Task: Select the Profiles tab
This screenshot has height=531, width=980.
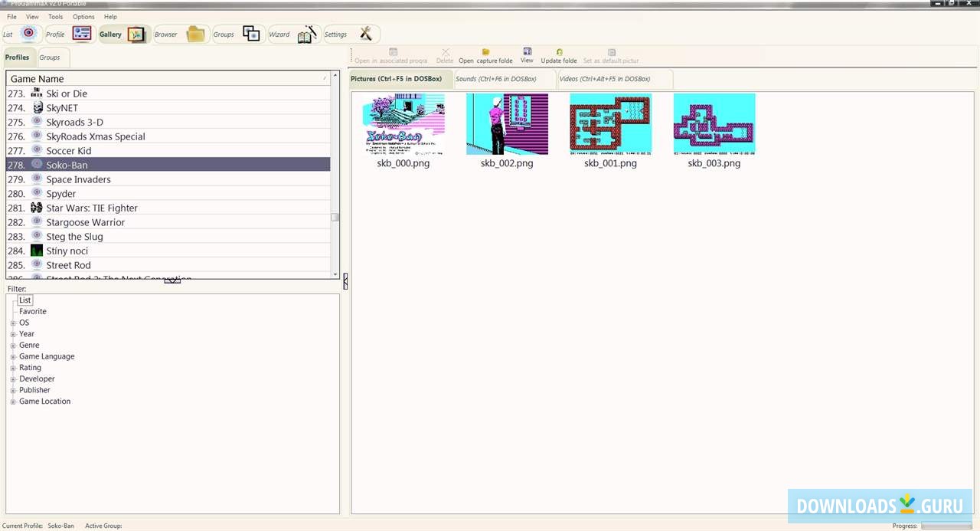Action: (x=18, y=57)
